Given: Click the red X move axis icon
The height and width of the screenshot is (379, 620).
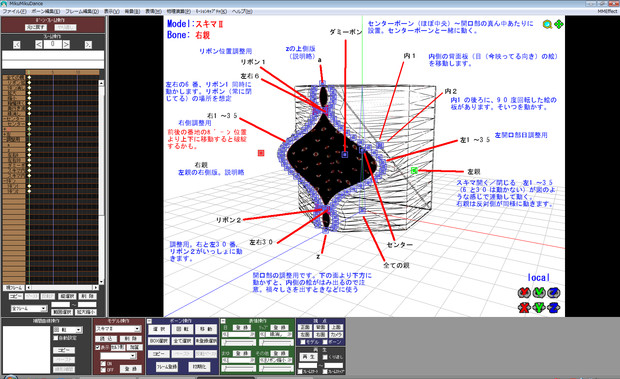Looking at the screenshot, I should (524, 307).
